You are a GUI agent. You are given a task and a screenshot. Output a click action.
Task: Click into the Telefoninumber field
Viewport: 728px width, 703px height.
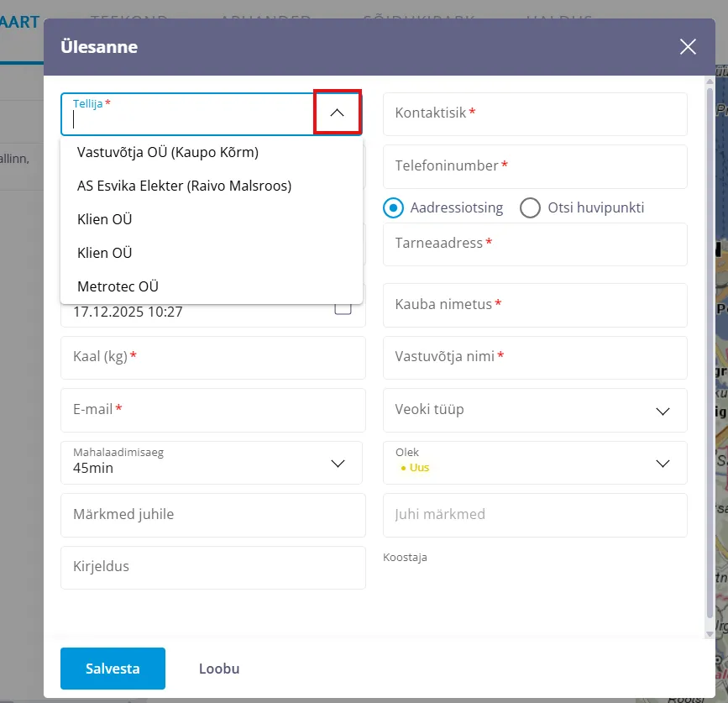tap(535, 166)
